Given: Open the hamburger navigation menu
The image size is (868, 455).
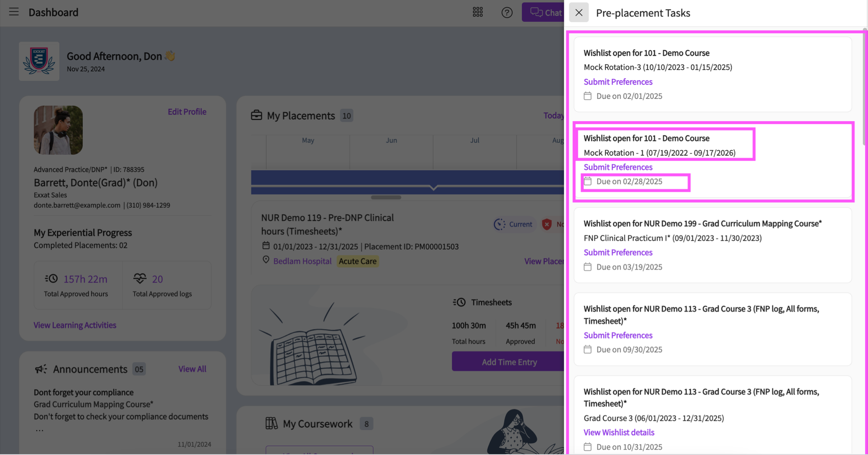Looking at the screenshot, I should click(x=14, y=12).
